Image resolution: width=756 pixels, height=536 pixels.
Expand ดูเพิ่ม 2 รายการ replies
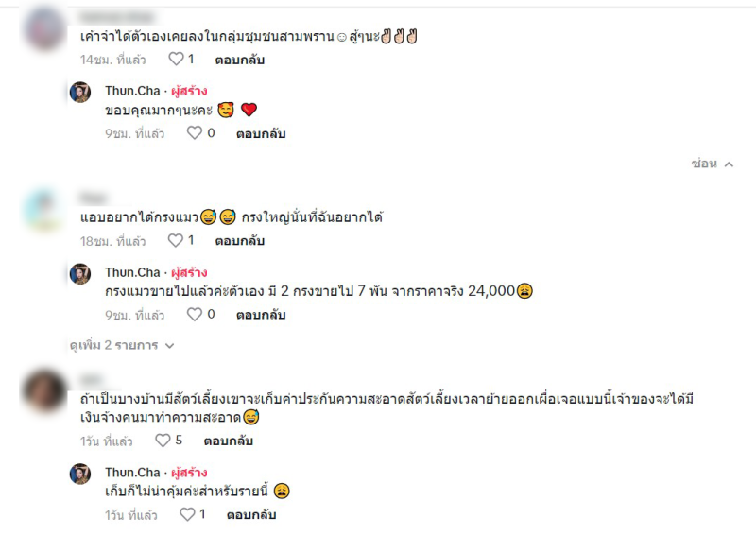(122, 345)
